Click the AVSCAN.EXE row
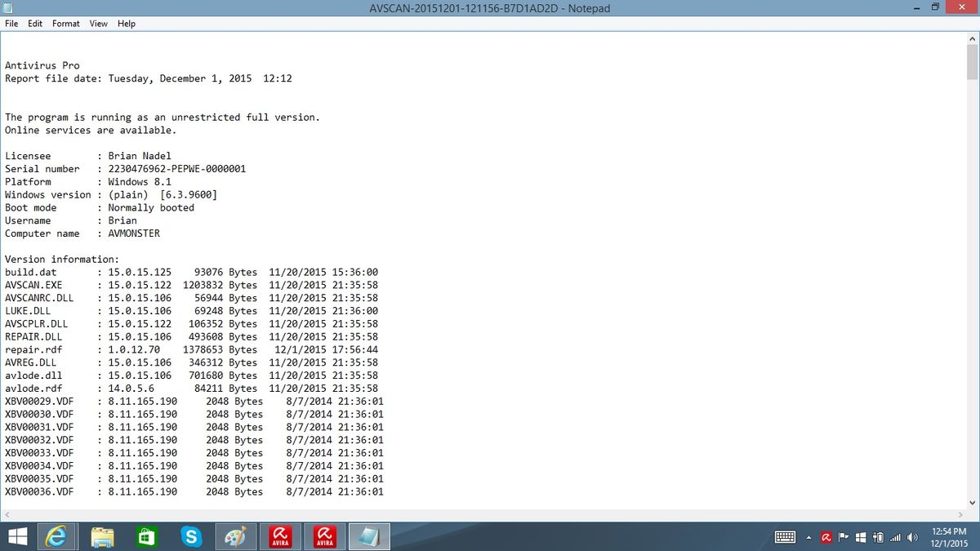The height and width of the screenshot is (551, 980). click(192, 285)
